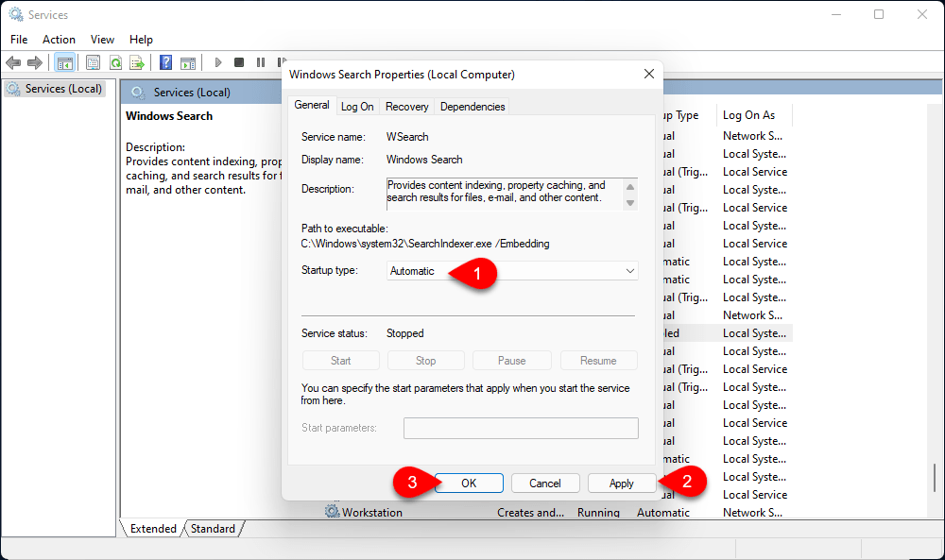Image resolution: width=945 pixels, height=560 pixels.
Task: Select the Workstation service row name
Action: (x=372, y=513)
